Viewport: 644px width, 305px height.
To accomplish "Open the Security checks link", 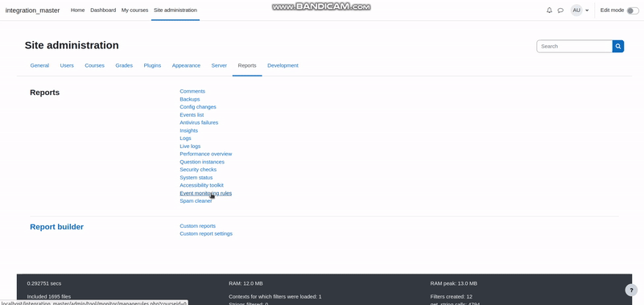I will tap(198, 170).
